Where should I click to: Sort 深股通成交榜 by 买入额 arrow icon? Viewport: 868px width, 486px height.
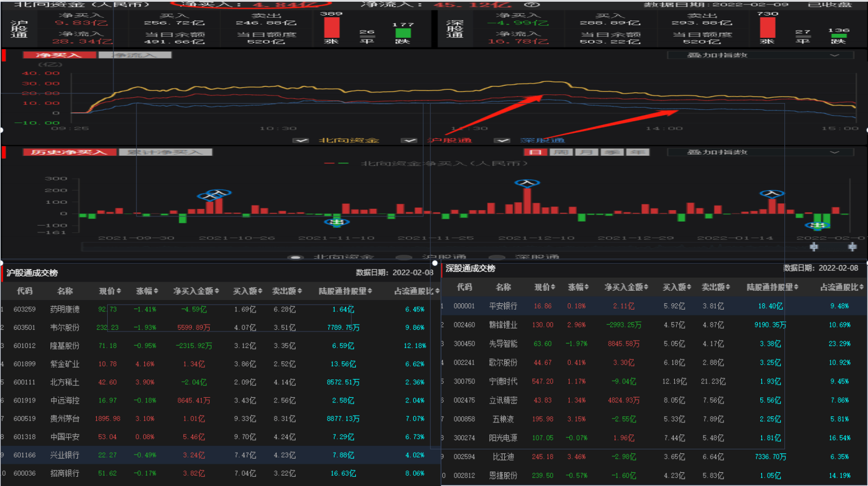(x=689, y=287)
